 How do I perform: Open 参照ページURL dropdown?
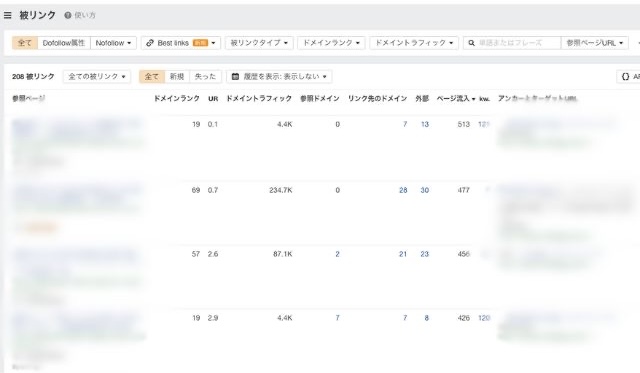(595, 43)
